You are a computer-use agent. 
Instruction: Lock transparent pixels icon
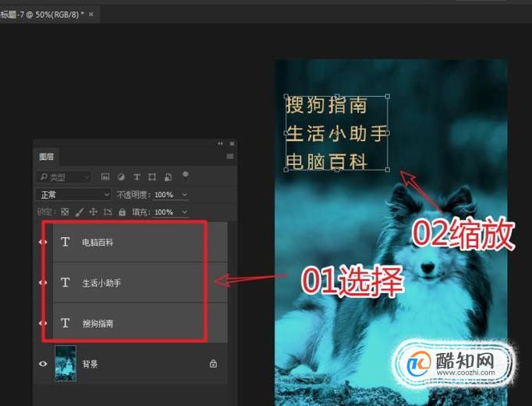65,212
